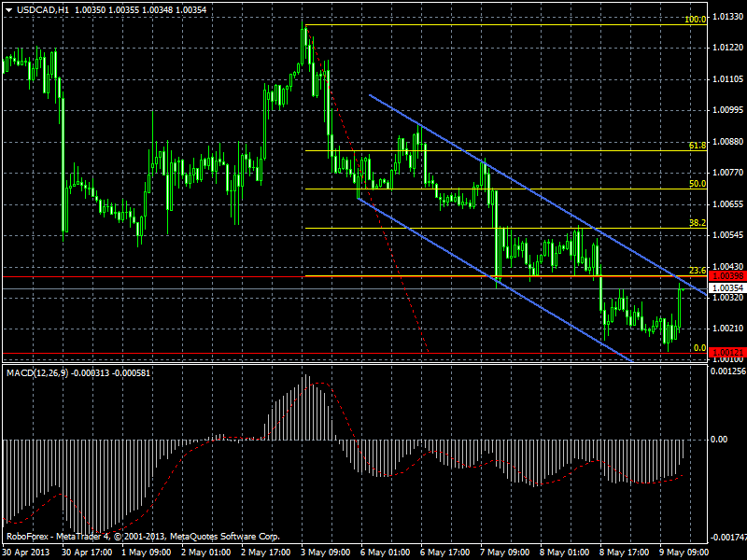
Task: Click the 1.00655 price scale value
Action: pyautogui.click(x=728, y=204)
